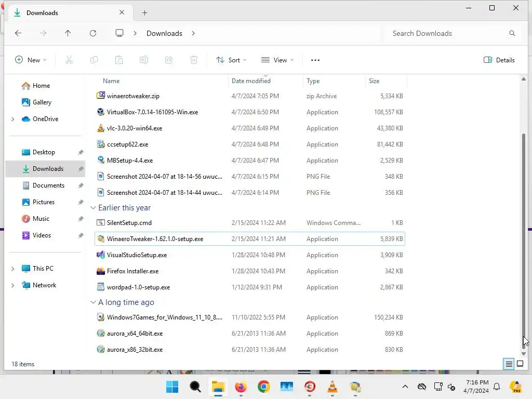The height and width of the screenshot is (399, 532).
Task: Click Downloads in the address breadcrumb
Action: coord(164,33)
